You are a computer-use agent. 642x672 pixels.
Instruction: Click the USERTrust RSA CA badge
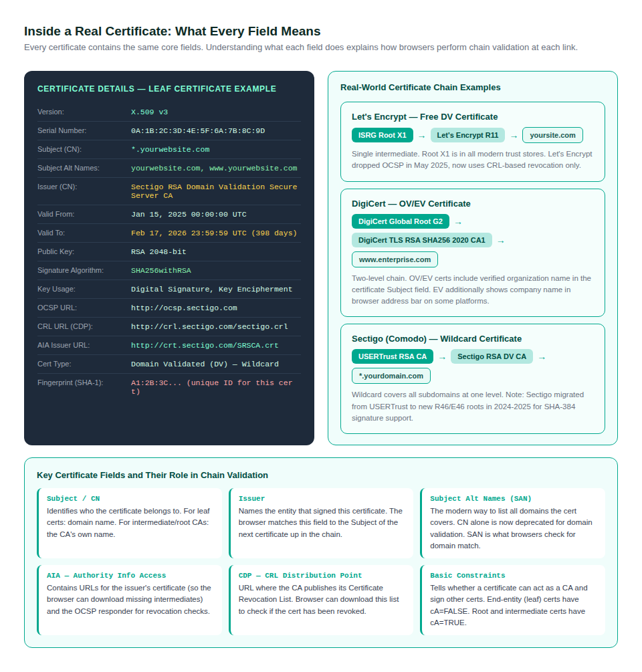coord(393,356)
